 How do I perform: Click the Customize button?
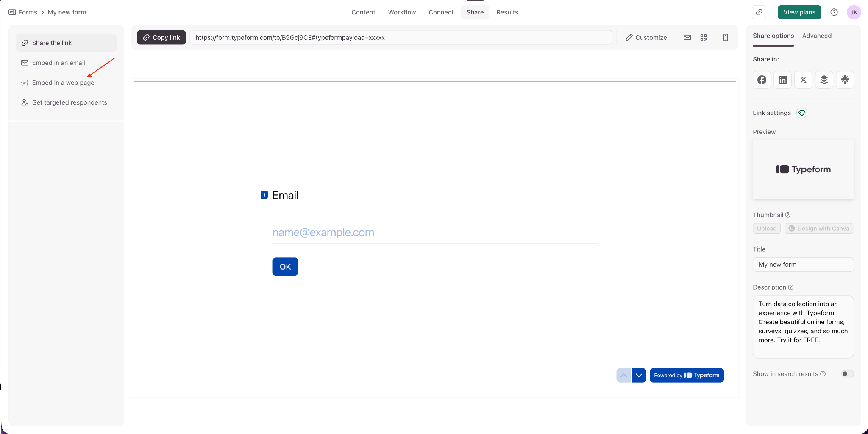click(646, 38)
